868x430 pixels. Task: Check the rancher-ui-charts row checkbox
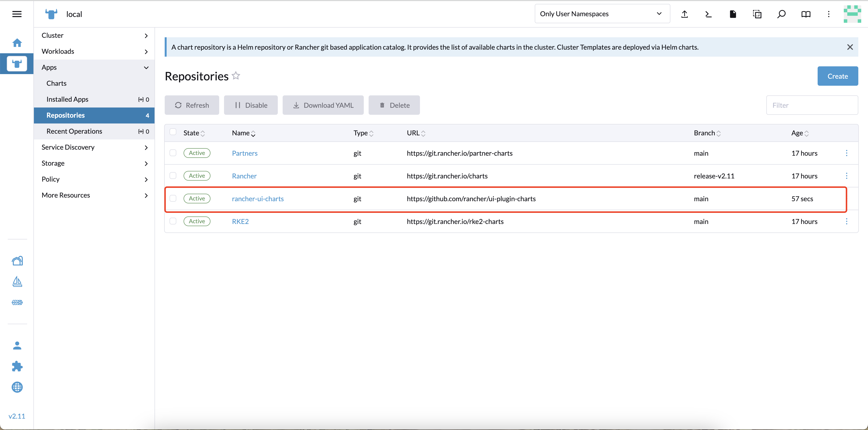click(173, 198)
